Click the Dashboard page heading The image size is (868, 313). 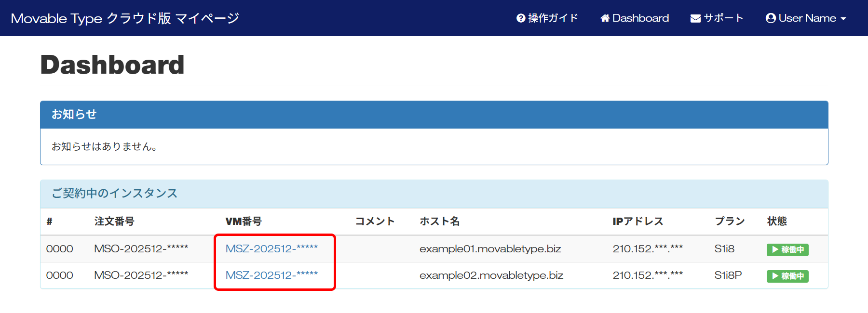(x=112, y=65)
